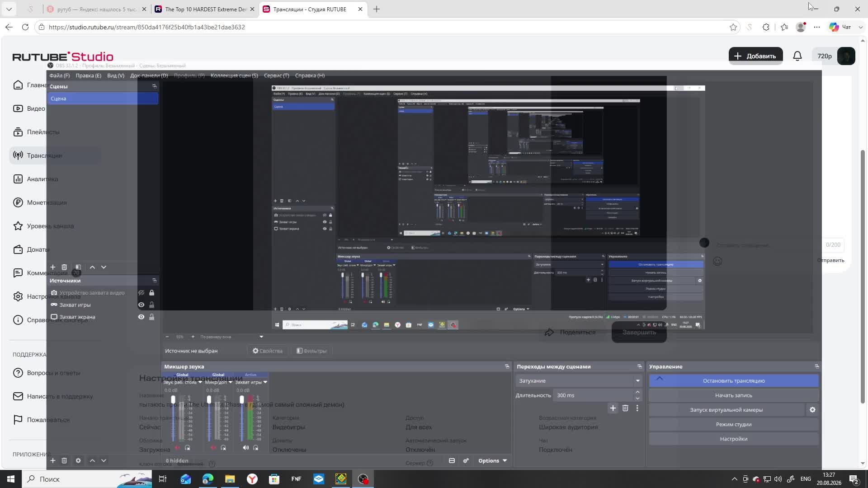Open the Затухание transition dropdown
The height and width of the screenshot is (488, 868).
[579, 381]
